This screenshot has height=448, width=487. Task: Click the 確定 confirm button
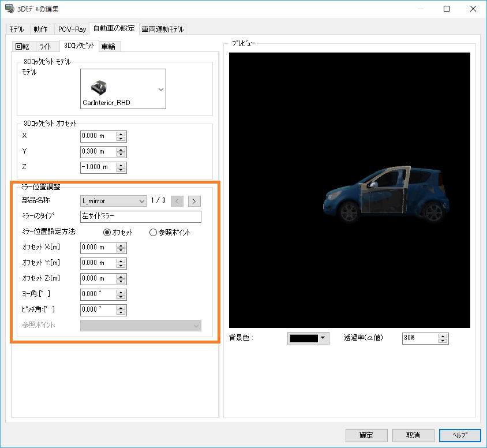pyautogui.click(x=366, y=435)
